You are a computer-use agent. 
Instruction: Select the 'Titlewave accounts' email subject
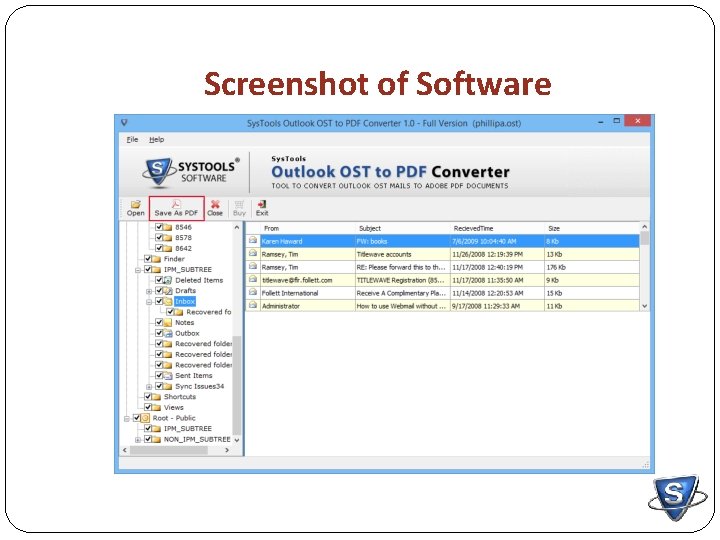[384, 254]
